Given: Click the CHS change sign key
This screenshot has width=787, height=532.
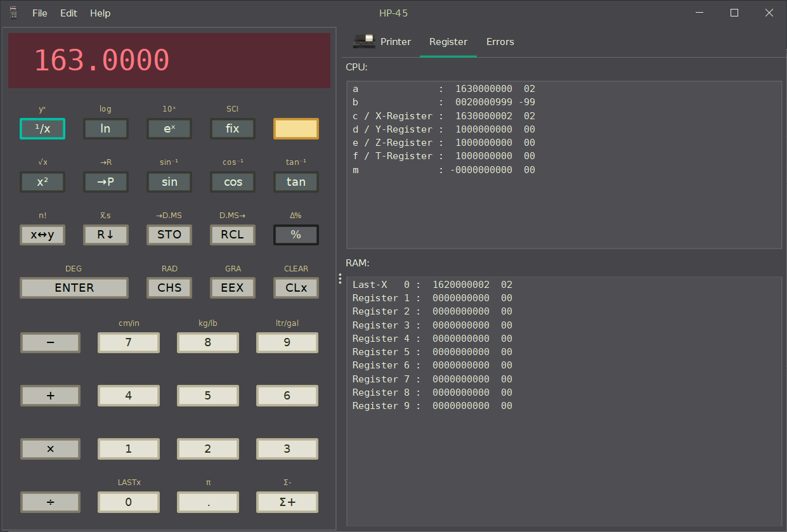Looking at the screenshot, I should pos(169,288).
